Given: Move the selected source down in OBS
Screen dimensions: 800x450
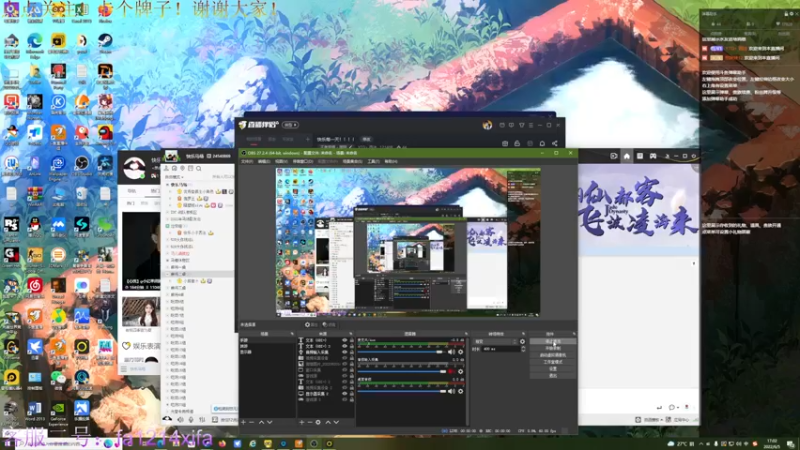Looking at the screenshot, I should click(336, 422).
